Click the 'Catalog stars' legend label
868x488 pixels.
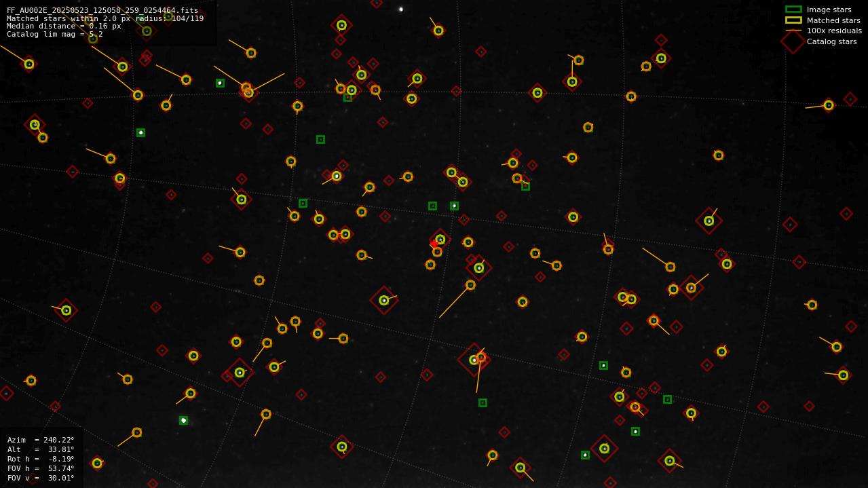[x=831, y=41]
